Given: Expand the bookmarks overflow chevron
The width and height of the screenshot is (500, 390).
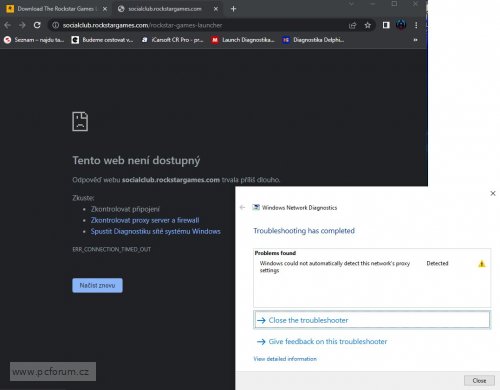Looking at the screenshot, I should click(x=415, y=40).
